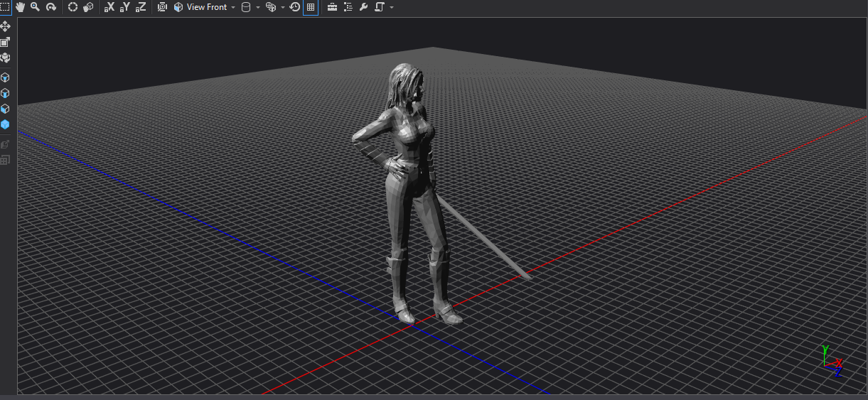Viewport: 868px width, 400px height.
Task: Click the material paint-roller icon
Action: click(x=379, y=7)
